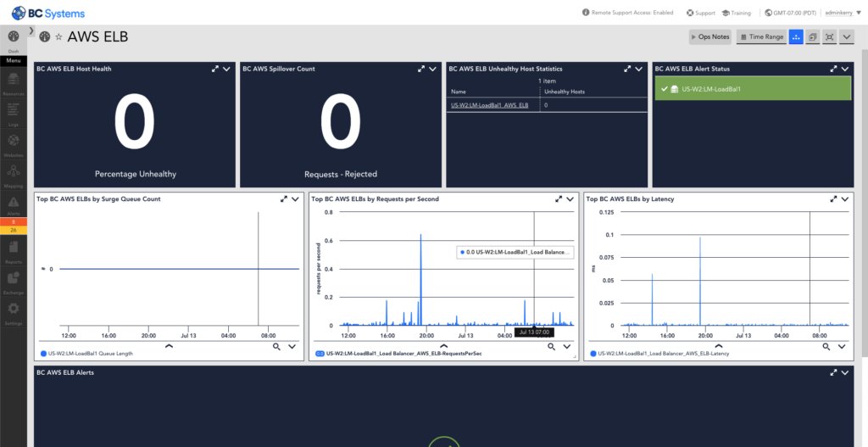The width and height of the screenshot is (868, 447).
Task: Click the Unhealthy Hosts column header
Action: [565, 92]
